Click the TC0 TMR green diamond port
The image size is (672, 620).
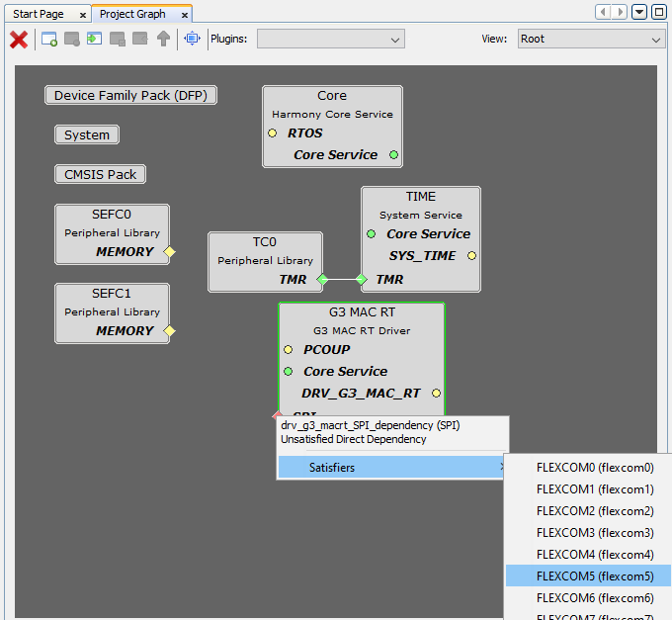[322, 280]
